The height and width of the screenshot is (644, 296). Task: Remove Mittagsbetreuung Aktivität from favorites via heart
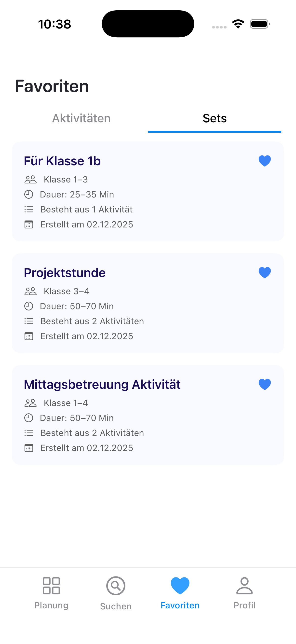click(265, 384)
